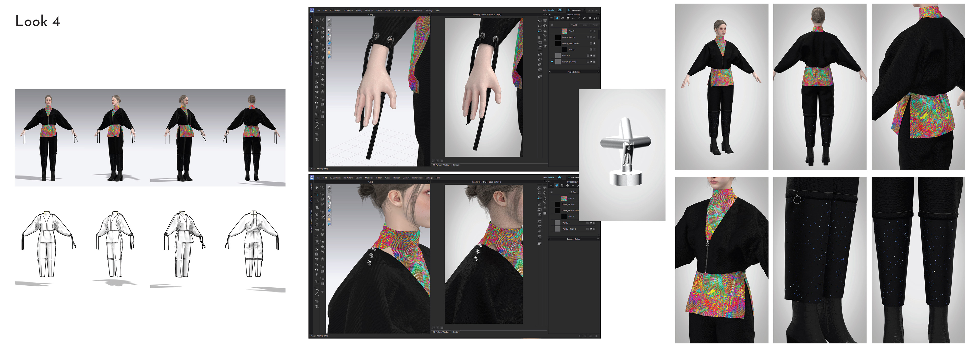This screenshot has width=980, height=347.
Task: Open HISTORY side tab in upper window
Action: (x=311, y=32)
